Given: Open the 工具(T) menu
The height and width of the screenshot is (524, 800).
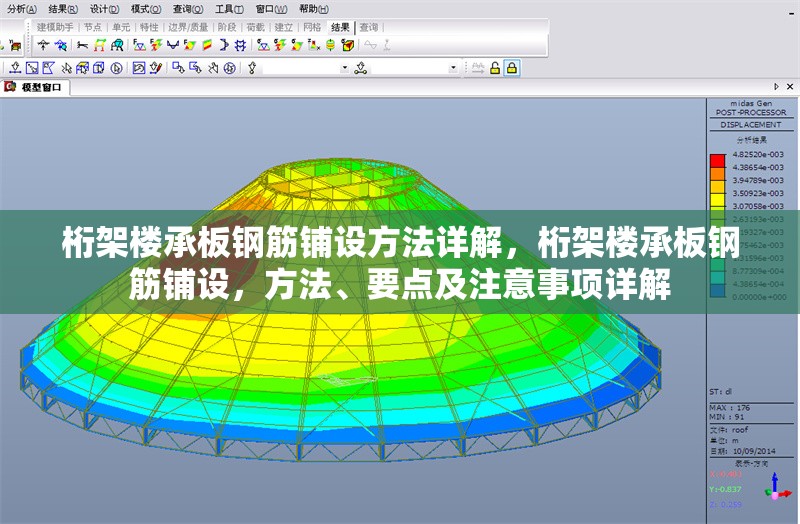Looking at the screenshot, I should [229, 9].
